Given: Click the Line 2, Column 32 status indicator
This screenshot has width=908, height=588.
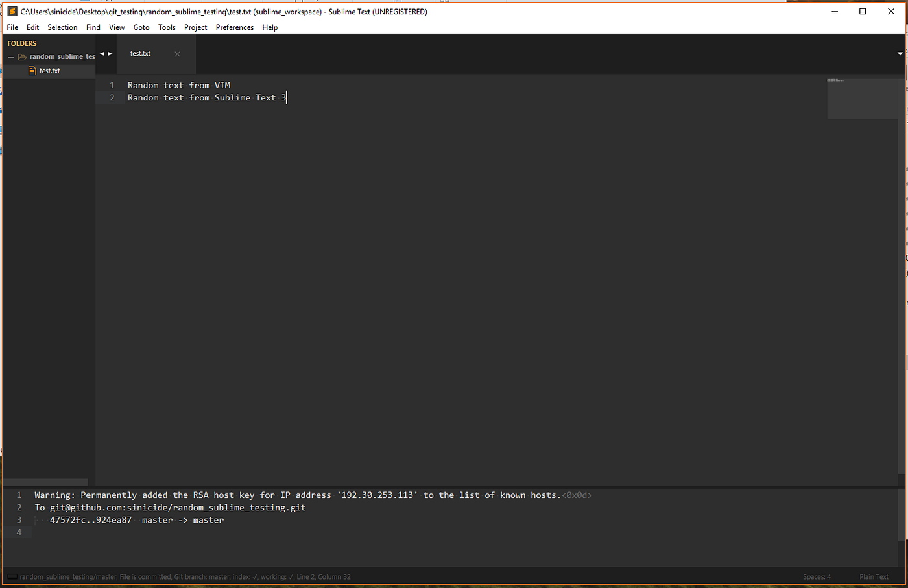Looking at the screenshot, I should (323, 576).
